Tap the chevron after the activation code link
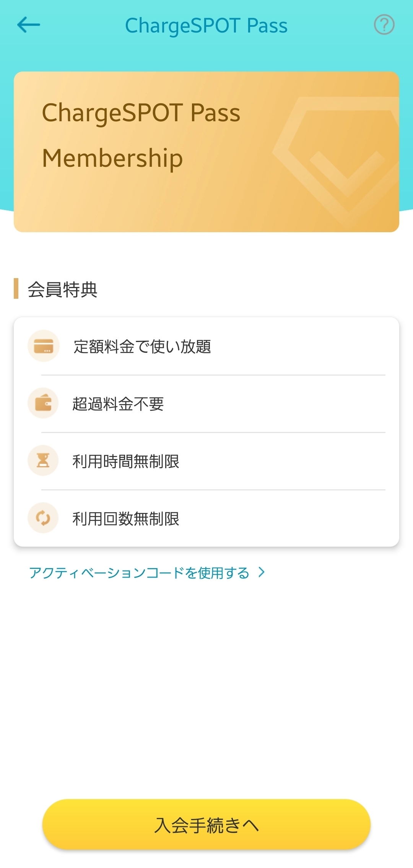This screenshot has height=868, width=413. [262, 572]
